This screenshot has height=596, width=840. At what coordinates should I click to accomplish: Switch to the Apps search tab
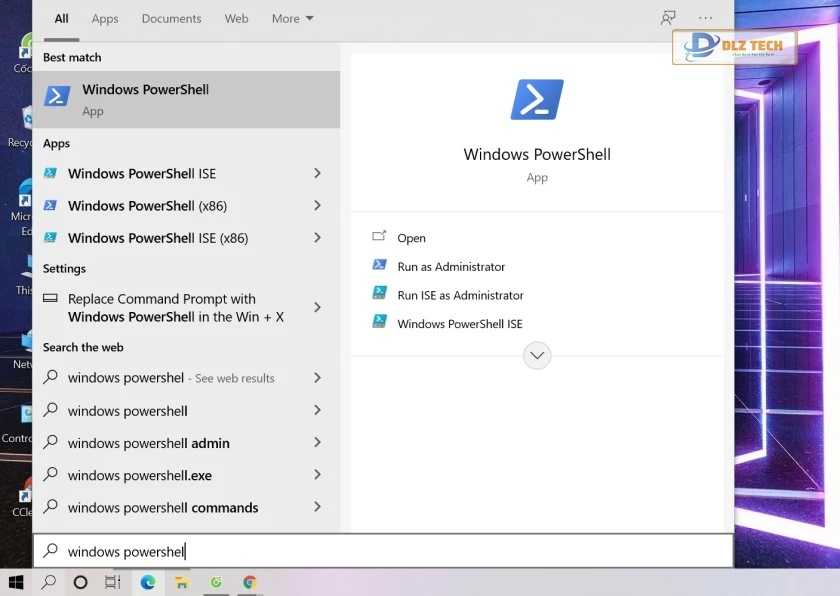pyautogui.click(x=105, y=18)
